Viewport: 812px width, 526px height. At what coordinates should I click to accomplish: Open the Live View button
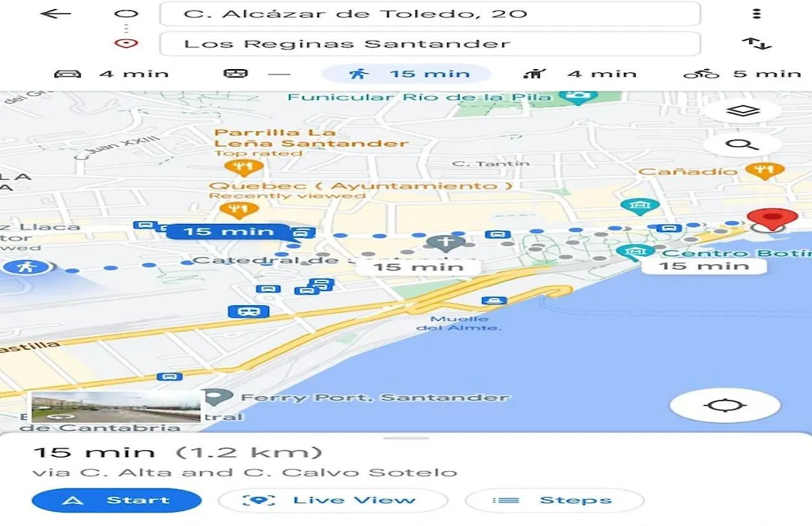click(333, 500)
